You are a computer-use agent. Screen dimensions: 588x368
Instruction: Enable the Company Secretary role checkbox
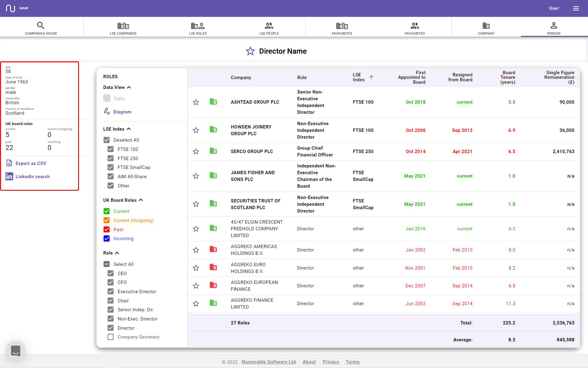click(111, 337)
